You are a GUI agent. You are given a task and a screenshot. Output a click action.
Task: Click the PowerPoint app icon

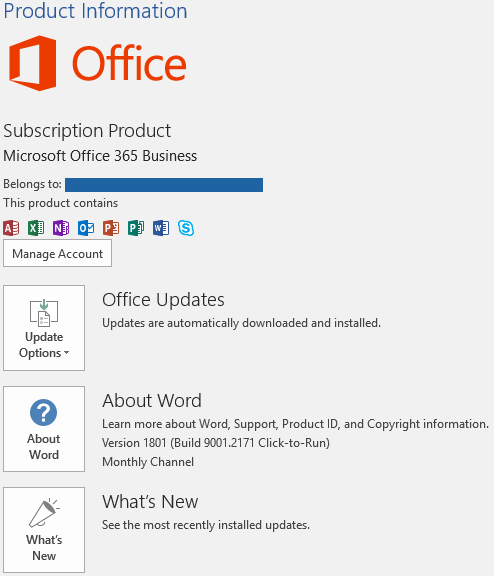[111, 228]
